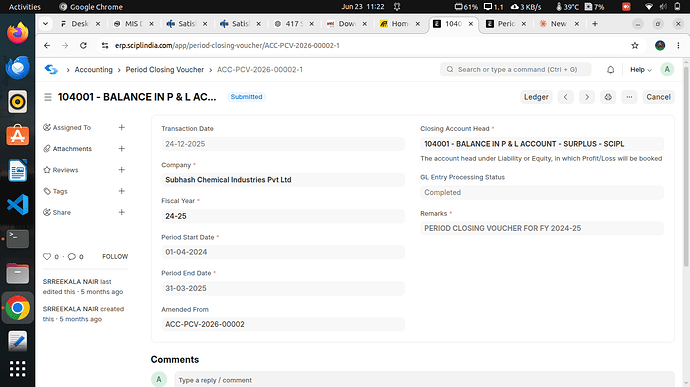Click the Transaction Date field
690x387 pixels.
(x=283, y=144)
